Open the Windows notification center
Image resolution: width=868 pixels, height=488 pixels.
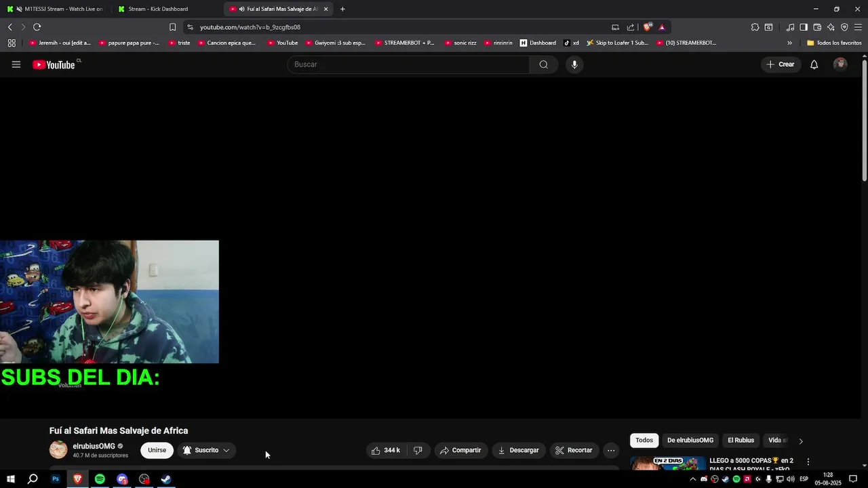point(853,479)
